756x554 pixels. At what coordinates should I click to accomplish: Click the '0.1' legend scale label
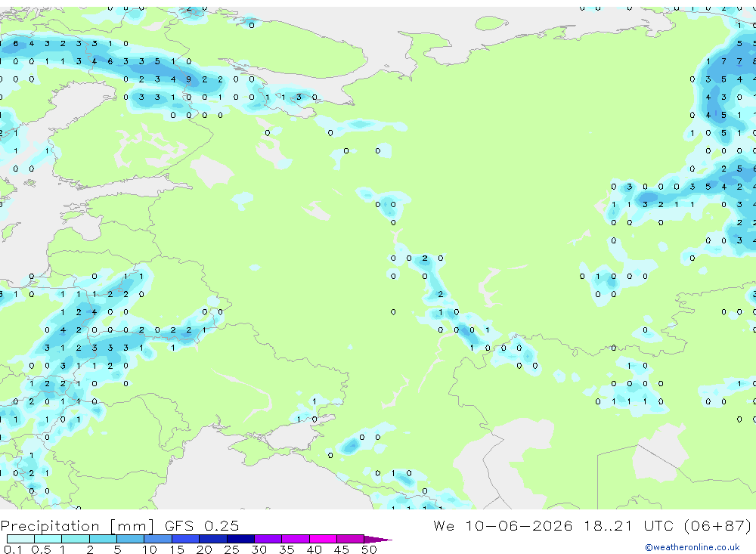(13, 549)
